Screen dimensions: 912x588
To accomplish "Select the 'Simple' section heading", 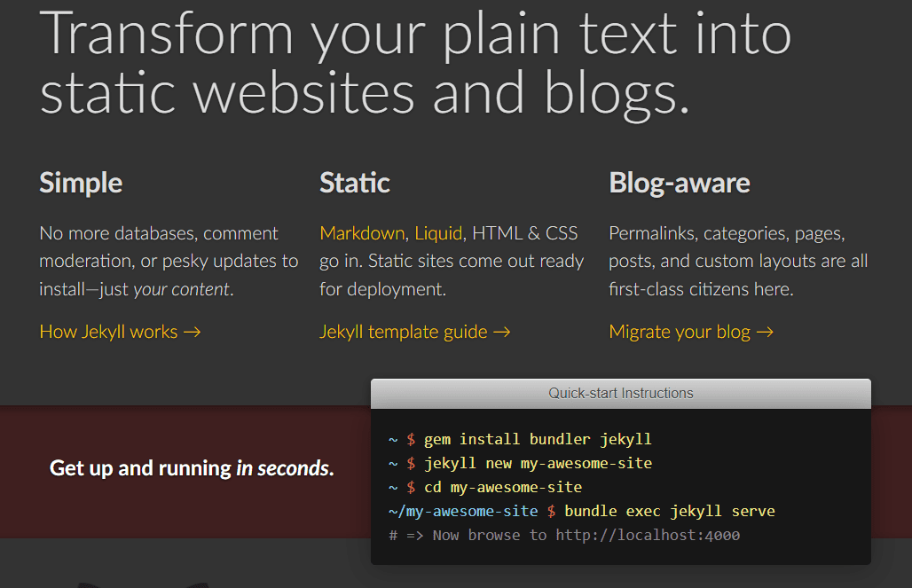I will click(x=80, y=184).
